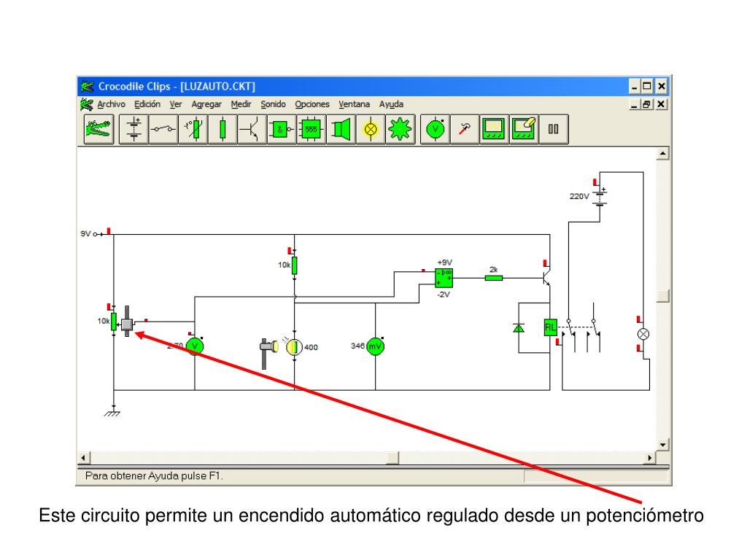
Task: Click the document icon beside Archivo
Action: [x=87, y=104]
